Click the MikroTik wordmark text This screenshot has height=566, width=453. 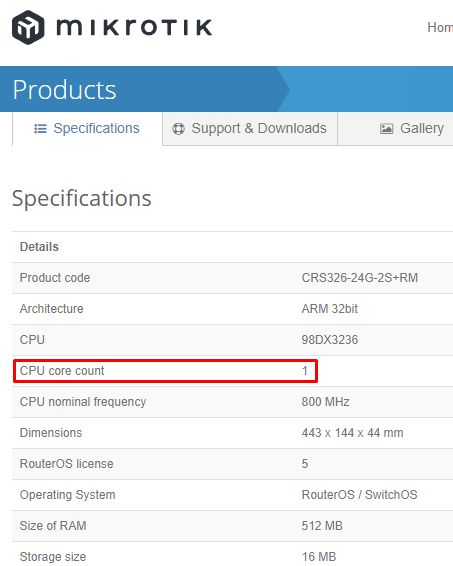[x=134, y=27]
